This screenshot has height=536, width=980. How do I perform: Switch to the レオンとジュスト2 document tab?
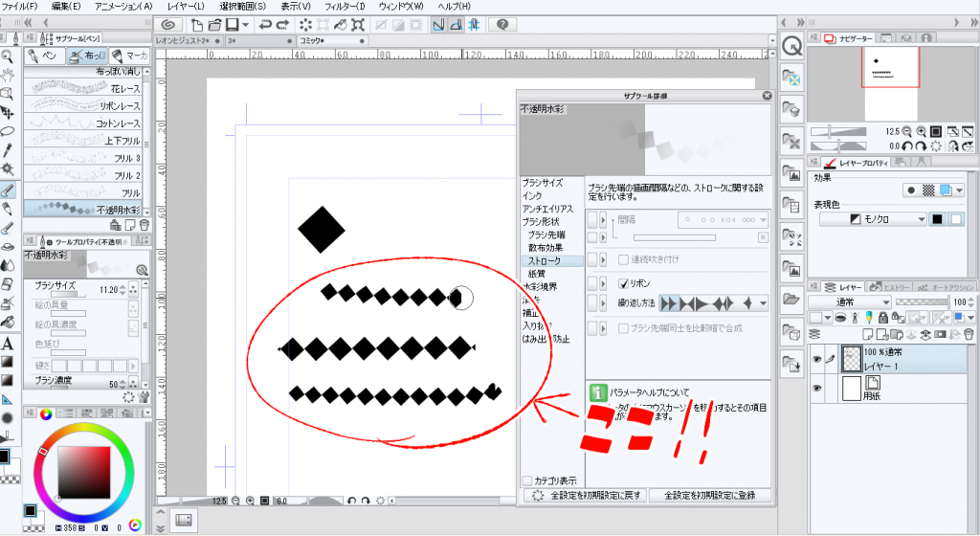[x=187, y=40]
